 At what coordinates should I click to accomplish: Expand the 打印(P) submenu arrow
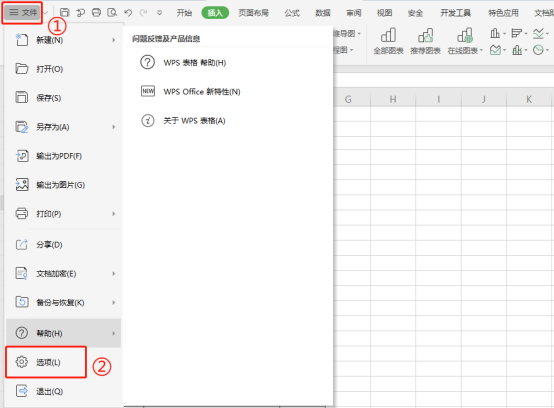(114, 214)
